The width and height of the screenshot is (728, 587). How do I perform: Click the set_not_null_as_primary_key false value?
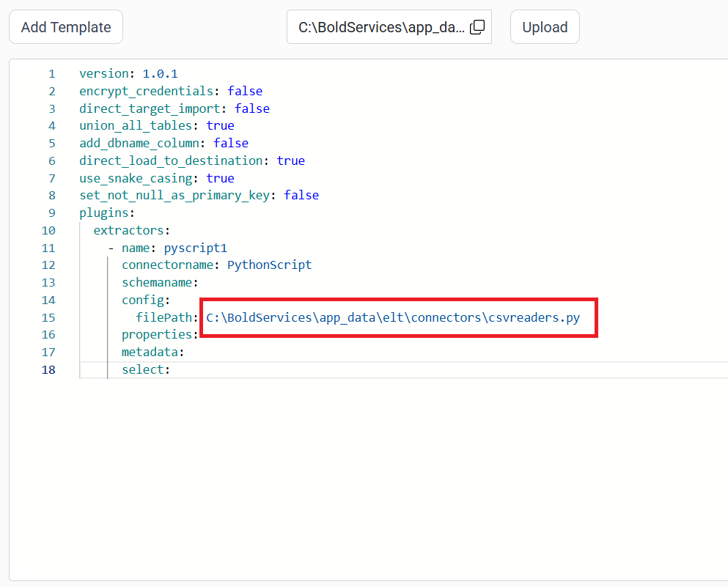pos(301,195)
